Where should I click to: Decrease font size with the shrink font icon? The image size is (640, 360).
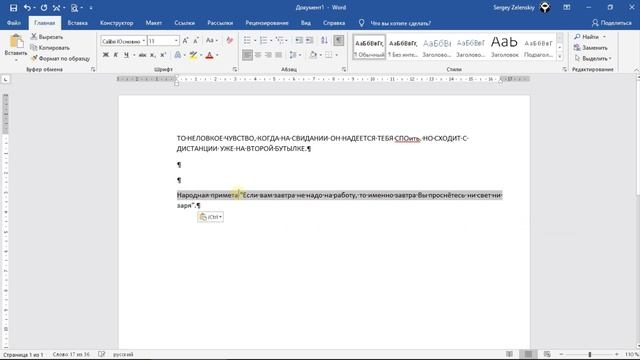(x=196, y=40)
